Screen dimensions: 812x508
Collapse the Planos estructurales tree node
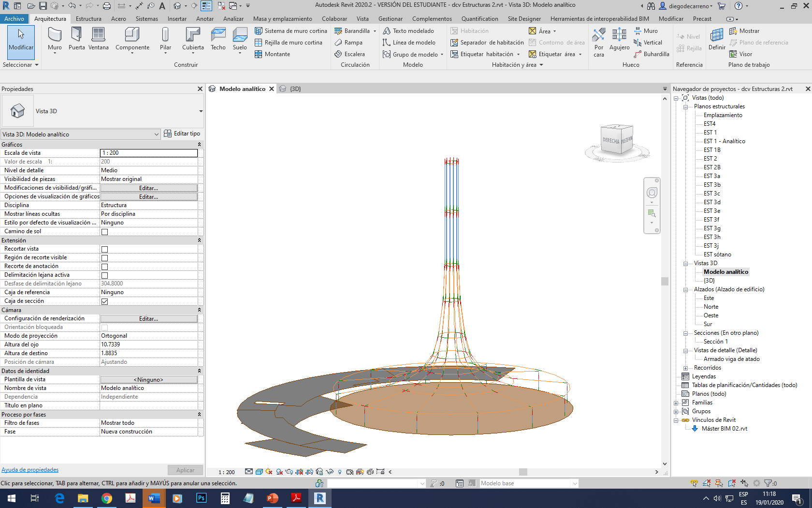[x=685, y=107]
